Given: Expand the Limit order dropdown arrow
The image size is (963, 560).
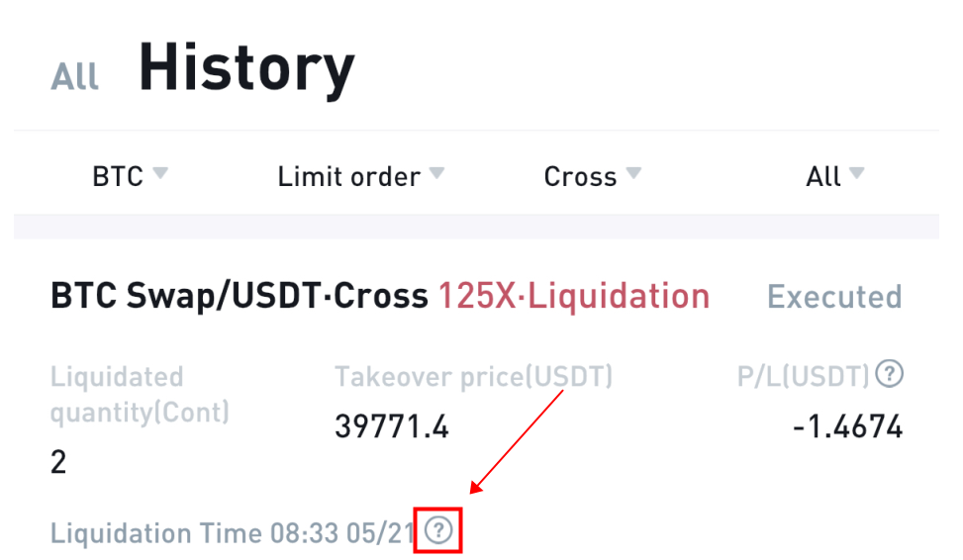Looking at the screenshot, I should 436,173.
